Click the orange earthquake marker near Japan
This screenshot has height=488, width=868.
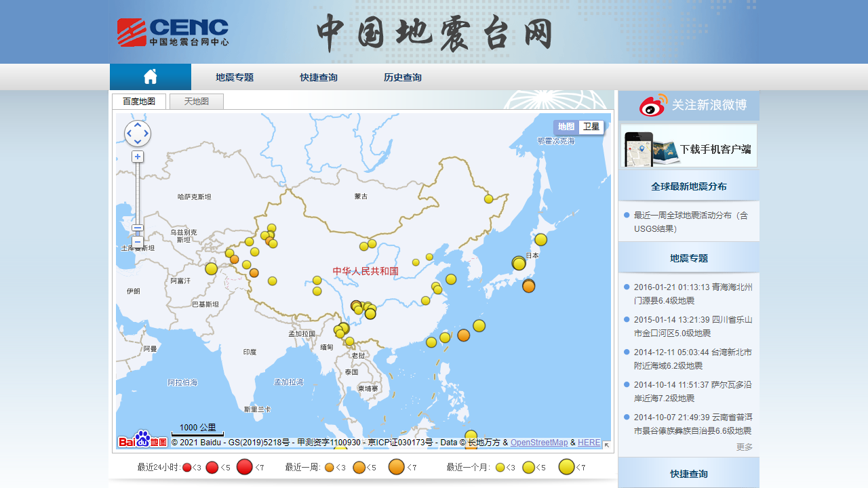pyautogui.click(x=528, y=286)
